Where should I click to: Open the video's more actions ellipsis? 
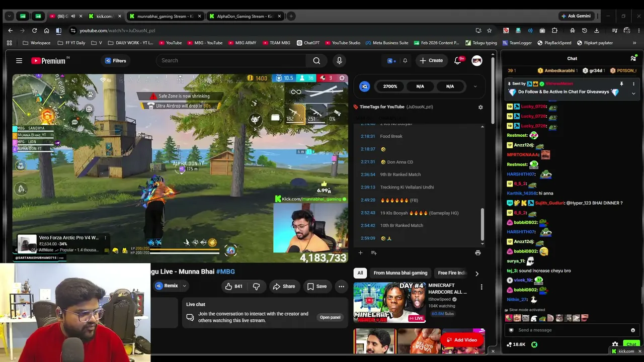point(341,286)
